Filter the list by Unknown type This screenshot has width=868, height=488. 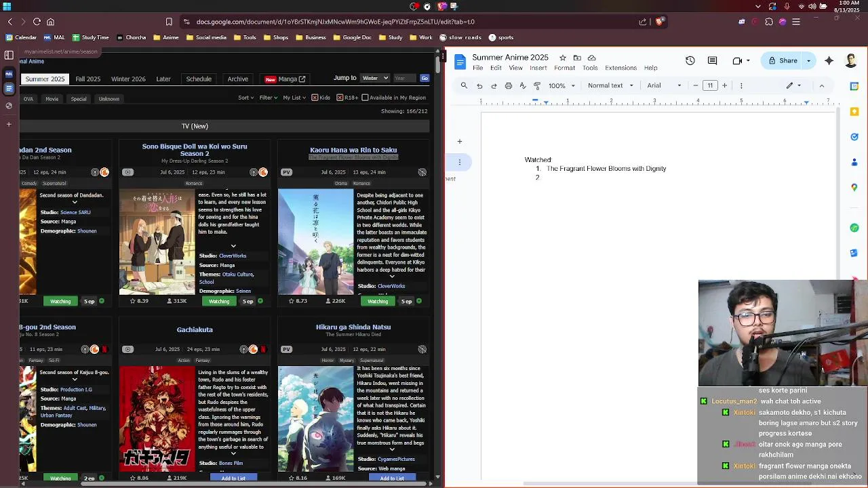(x=108, y=99)
